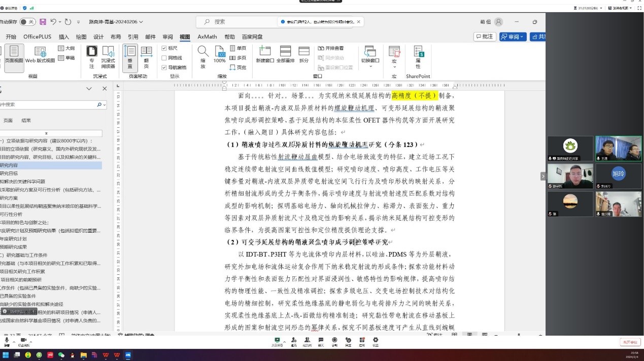Open meeting settings gear in bottom toolbar

(375, 342)
